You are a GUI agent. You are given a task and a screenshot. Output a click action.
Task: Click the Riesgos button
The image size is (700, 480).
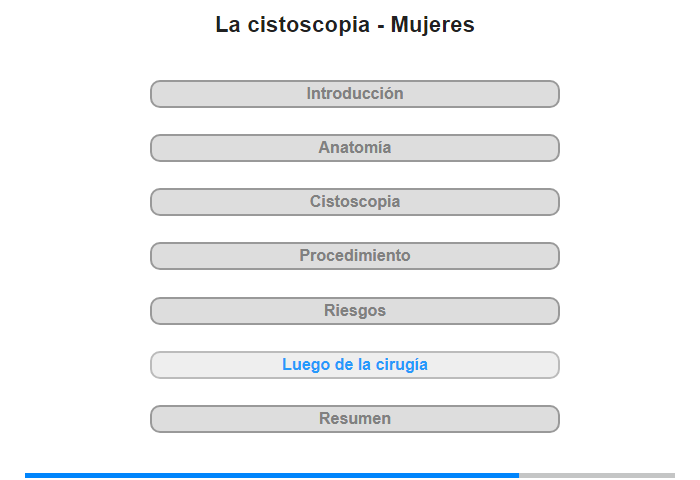354,311
